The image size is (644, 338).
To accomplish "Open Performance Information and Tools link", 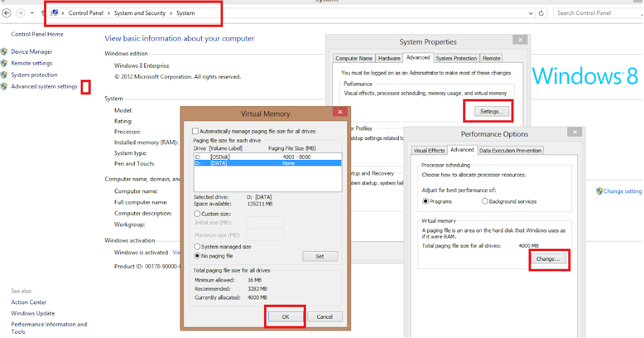I will (49, 328).
